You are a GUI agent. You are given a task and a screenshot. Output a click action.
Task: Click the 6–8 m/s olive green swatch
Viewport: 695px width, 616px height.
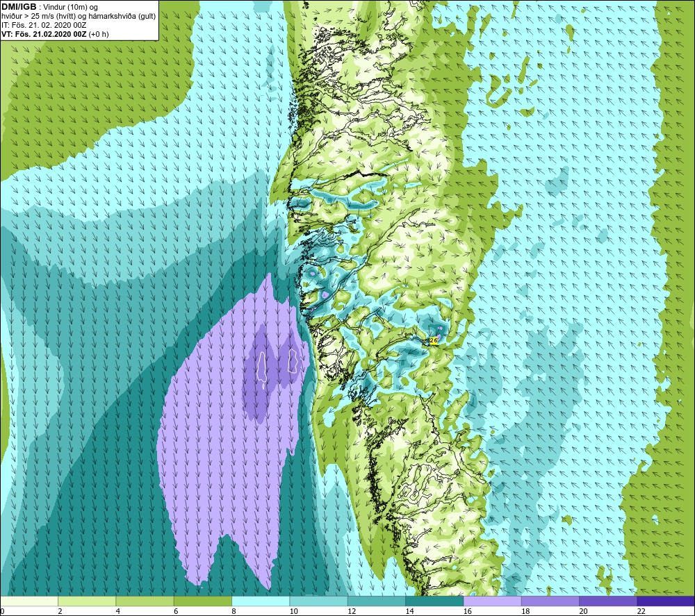point(203,601)
